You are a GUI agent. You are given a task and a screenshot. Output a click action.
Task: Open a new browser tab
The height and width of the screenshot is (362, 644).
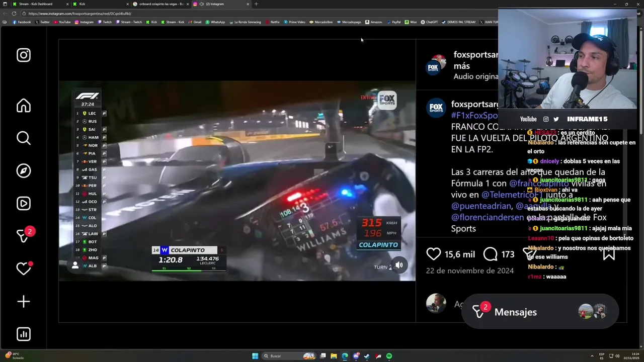pos(256,4)
